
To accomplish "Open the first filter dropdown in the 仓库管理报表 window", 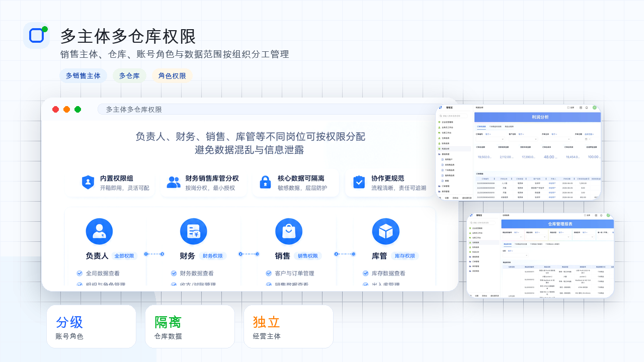I will [513, 237].
